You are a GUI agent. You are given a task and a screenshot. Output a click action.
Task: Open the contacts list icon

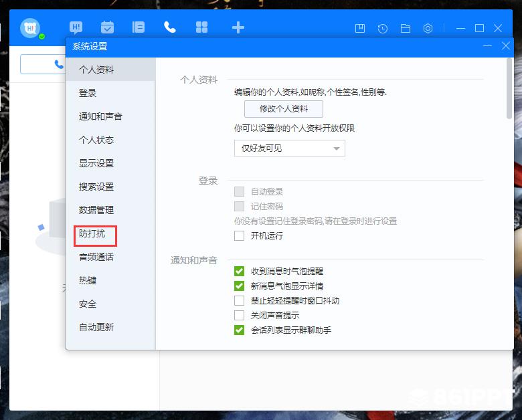coord(138,27)
